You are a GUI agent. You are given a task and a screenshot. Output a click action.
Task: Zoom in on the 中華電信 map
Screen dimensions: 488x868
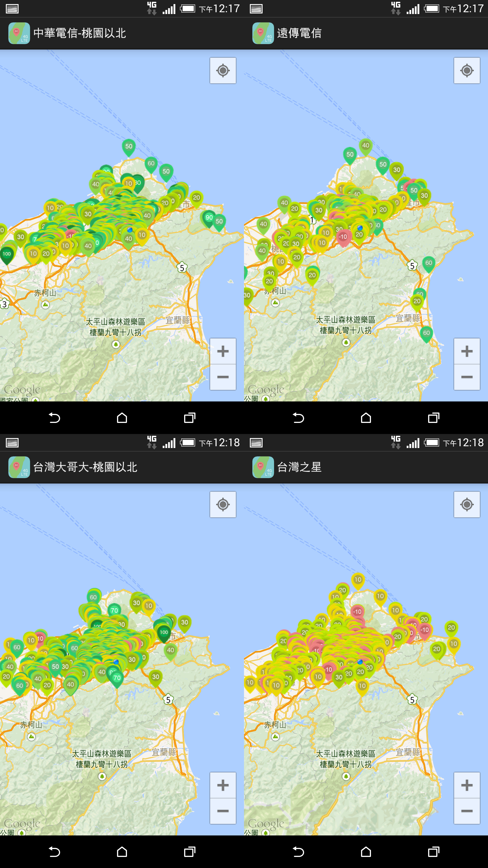tap(223, 351)
